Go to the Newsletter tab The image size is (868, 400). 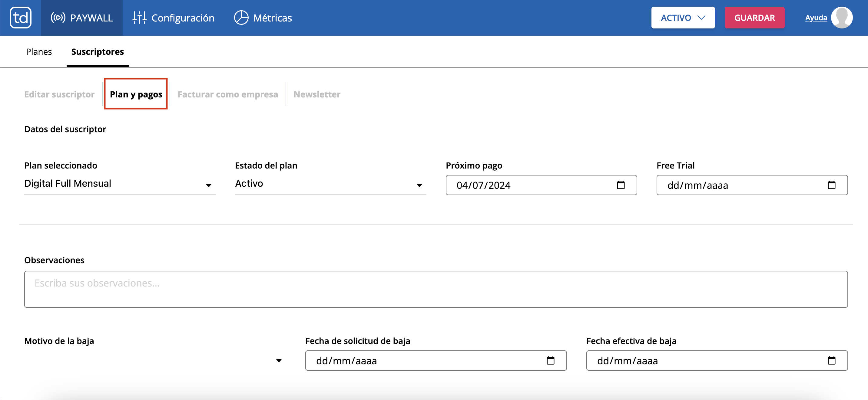tap(317, 94)
